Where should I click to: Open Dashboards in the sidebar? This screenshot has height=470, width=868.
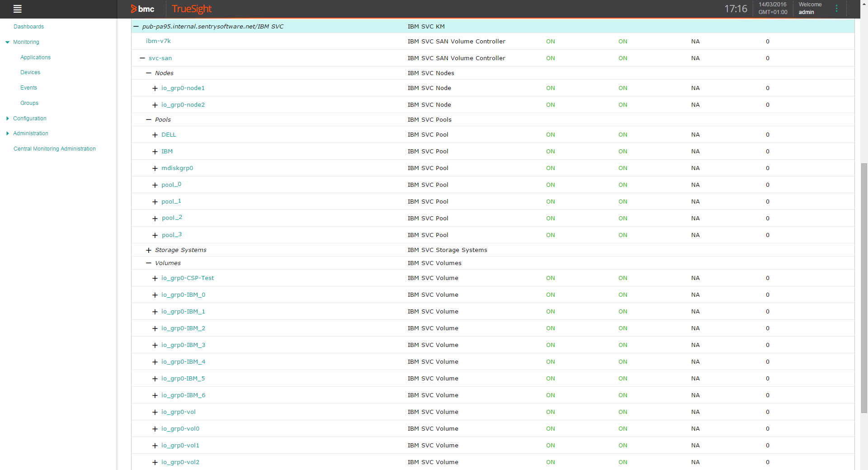click(28, 27)
